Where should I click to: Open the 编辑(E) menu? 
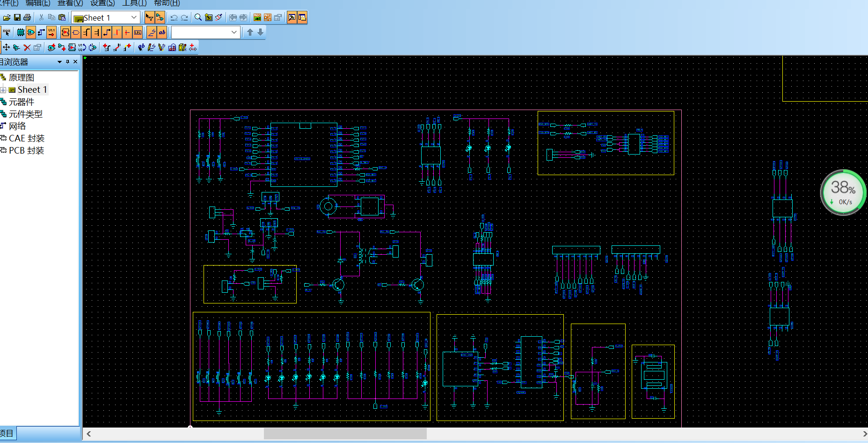click(38, 3)
